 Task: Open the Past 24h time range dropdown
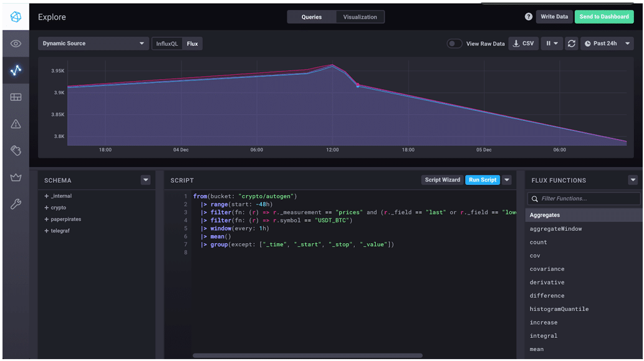(607, 44)
